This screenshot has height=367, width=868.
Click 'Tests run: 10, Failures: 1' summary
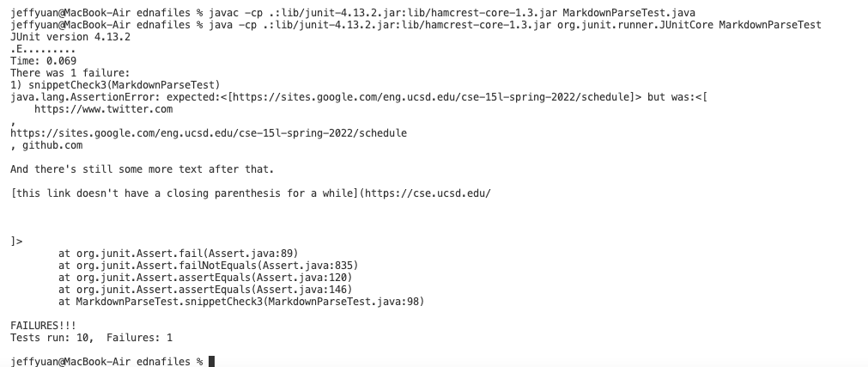[91, 338]
